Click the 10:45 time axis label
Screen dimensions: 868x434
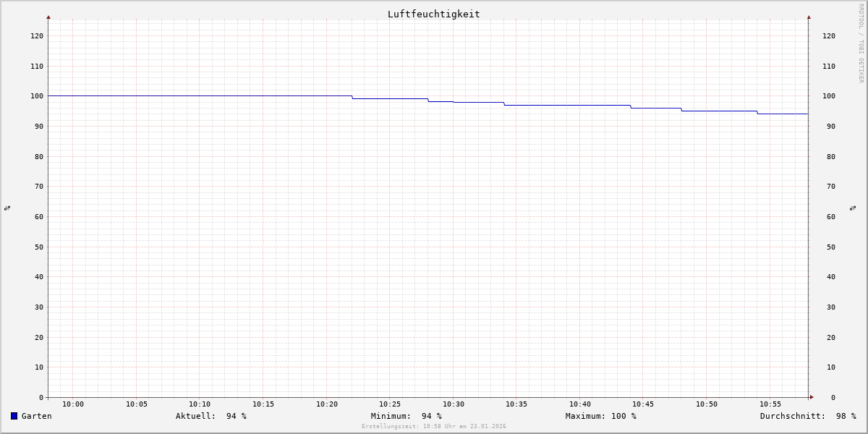click(x=644, y=404)
